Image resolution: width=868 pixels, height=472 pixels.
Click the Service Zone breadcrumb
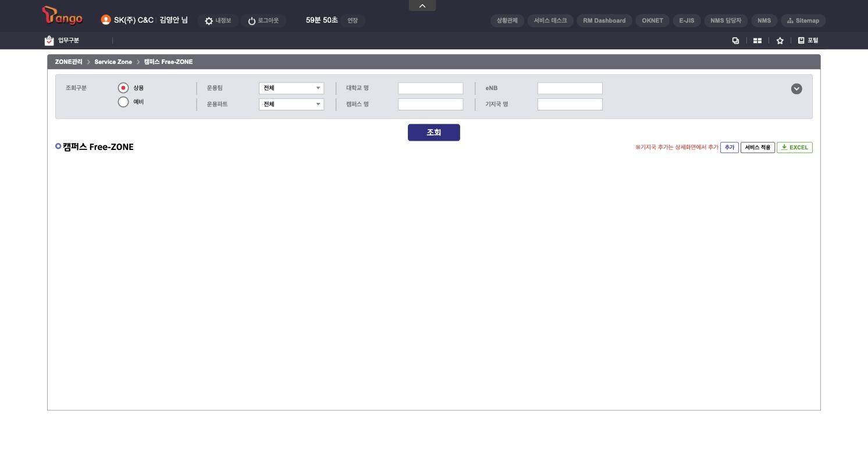(x=113, y=62)
